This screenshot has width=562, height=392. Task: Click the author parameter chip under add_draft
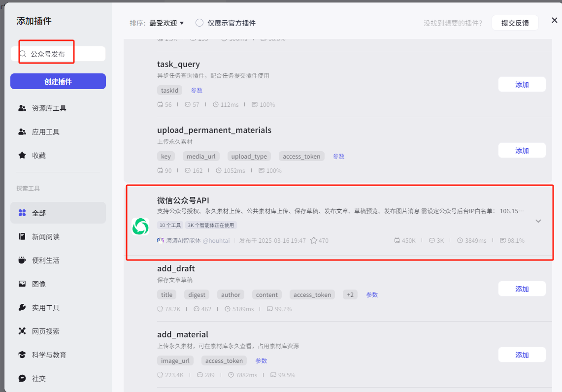tap(231, 294)
